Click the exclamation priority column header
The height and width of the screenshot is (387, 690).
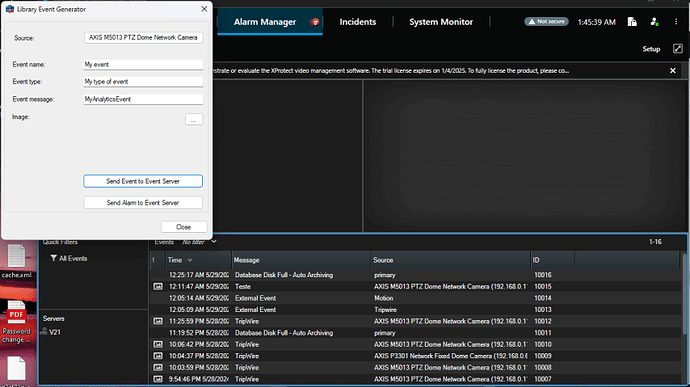154,260
